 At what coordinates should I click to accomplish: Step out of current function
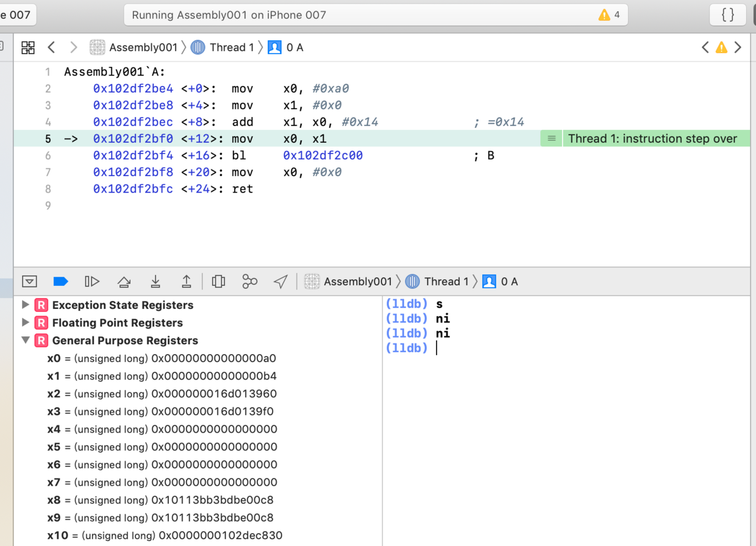(x=187, y=282)
